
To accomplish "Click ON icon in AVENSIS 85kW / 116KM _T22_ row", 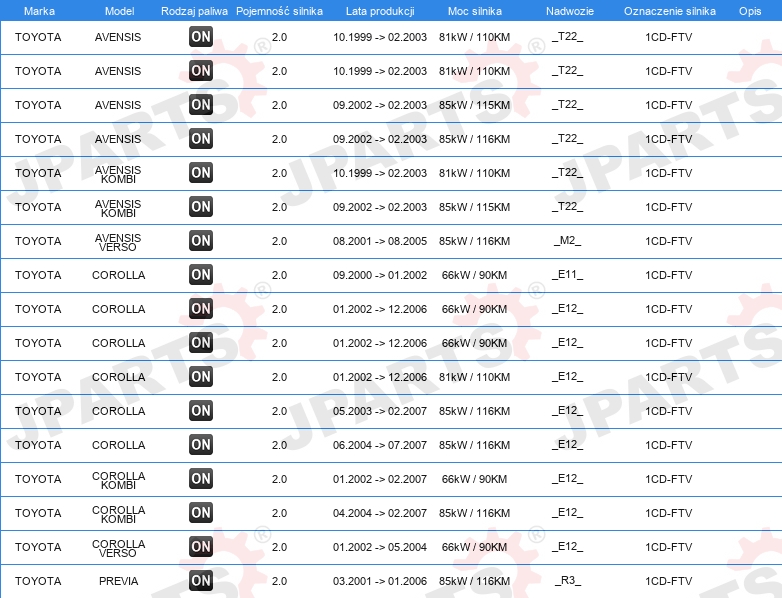I will 201,139.
